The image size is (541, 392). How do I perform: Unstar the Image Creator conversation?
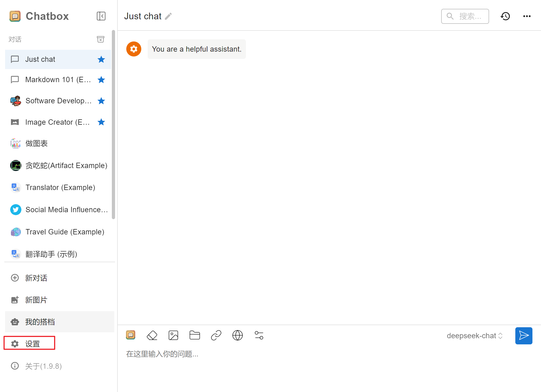click(101, 122)
